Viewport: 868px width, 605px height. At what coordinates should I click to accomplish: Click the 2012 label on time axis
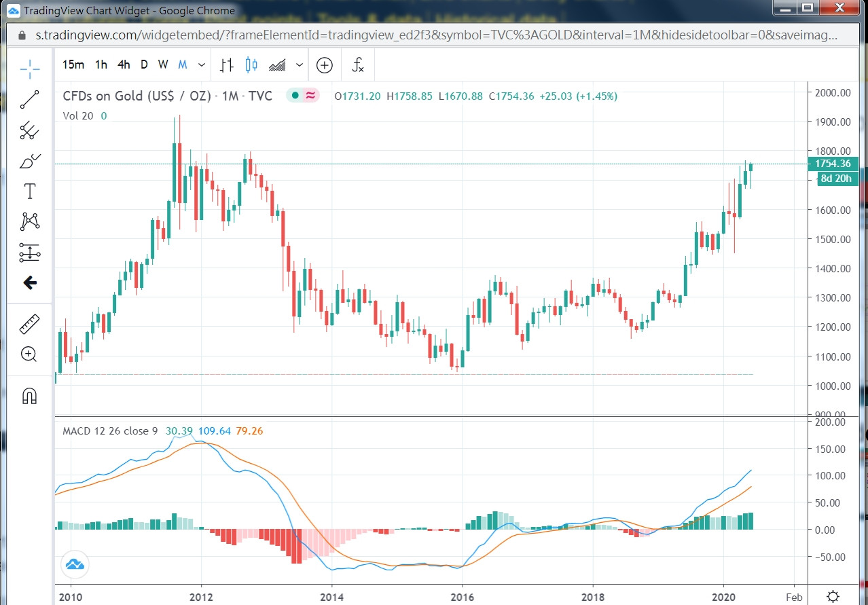pos(201,597)
